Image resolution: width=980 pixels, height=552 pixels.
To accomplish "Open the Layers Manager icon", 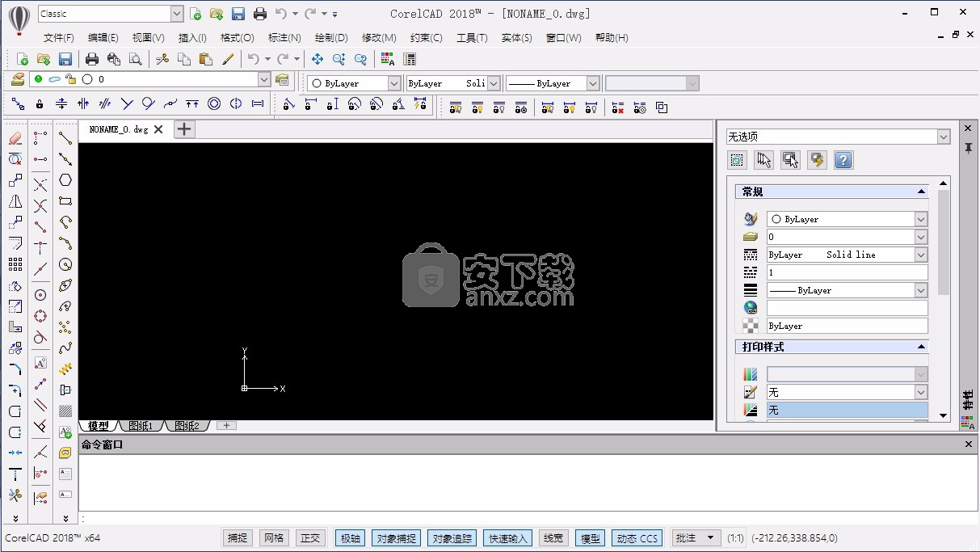I will [x=17, y=79].
